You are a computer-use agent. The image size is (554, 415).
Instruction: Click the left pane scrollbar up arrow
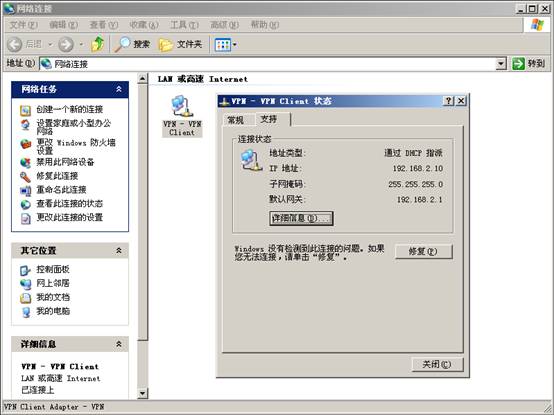pos(142,78)
